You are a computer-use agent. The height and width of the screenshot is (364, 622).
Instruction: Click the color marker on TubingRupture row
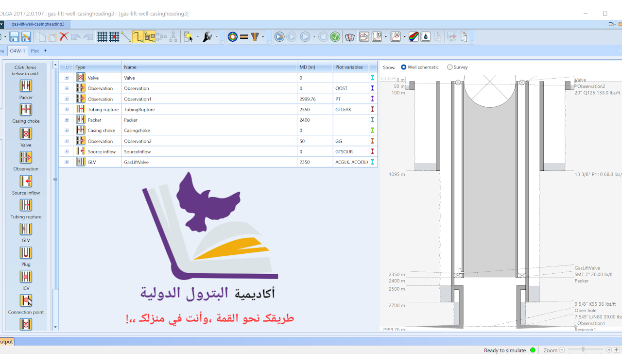pyautogui.click(x=373, y=110)
